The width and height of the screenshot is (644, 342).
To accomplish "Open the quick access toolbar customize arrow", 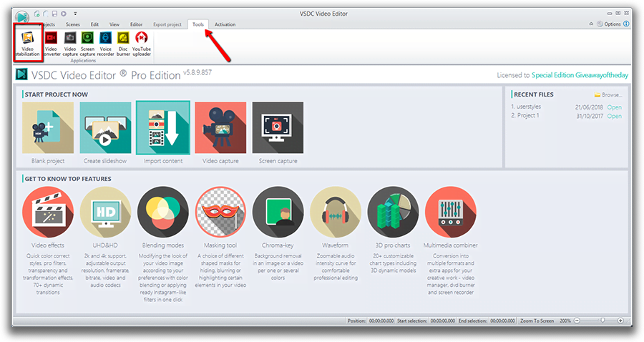I will tap(75, 14).
